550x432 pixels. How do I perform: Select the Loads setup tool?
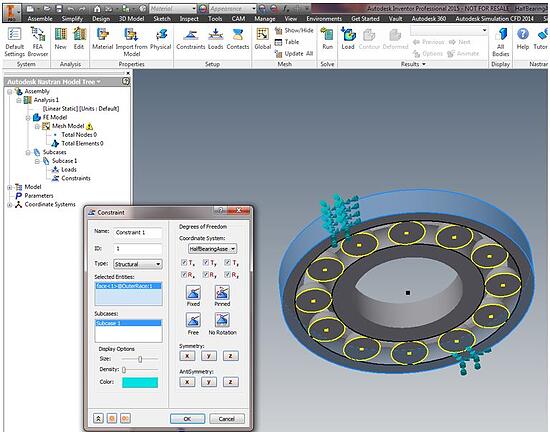pyautogui.click(x=215, y=39)
